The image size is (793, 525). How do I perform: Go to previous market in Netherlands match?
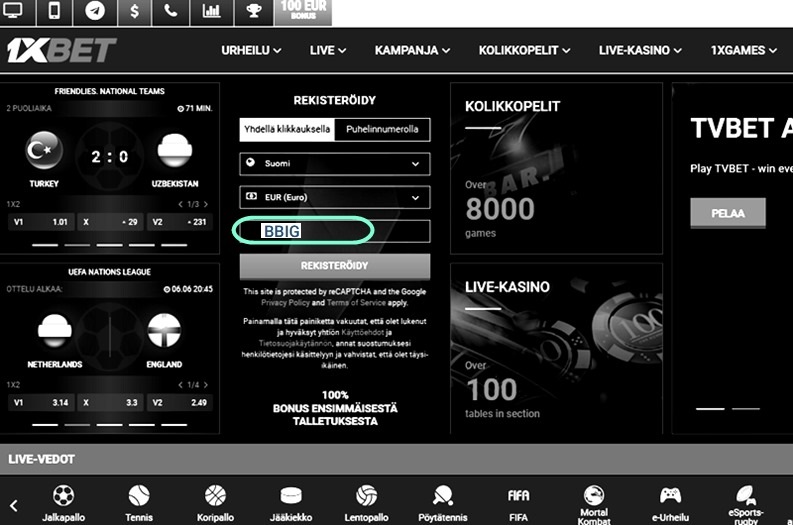181,385
